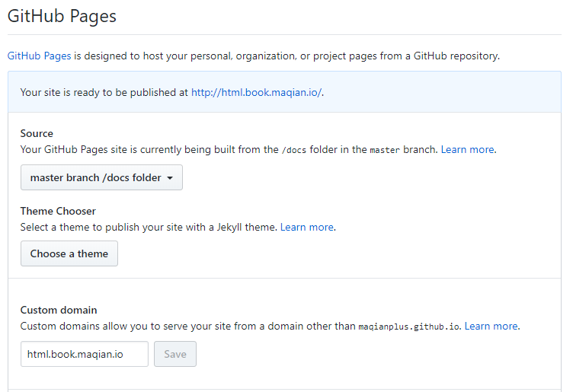
Task: Expand the master branch /docs folder dropdown
Action: [x=101, y=177]
